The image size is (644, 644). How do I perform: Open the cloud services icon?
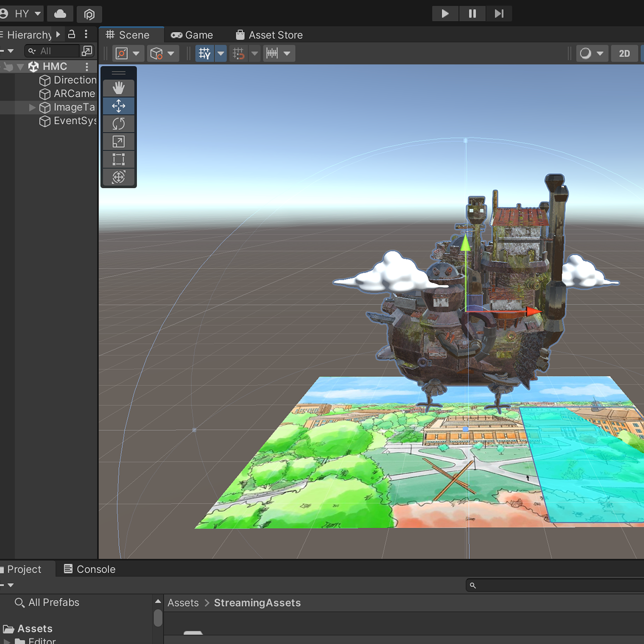coord(60,13)
